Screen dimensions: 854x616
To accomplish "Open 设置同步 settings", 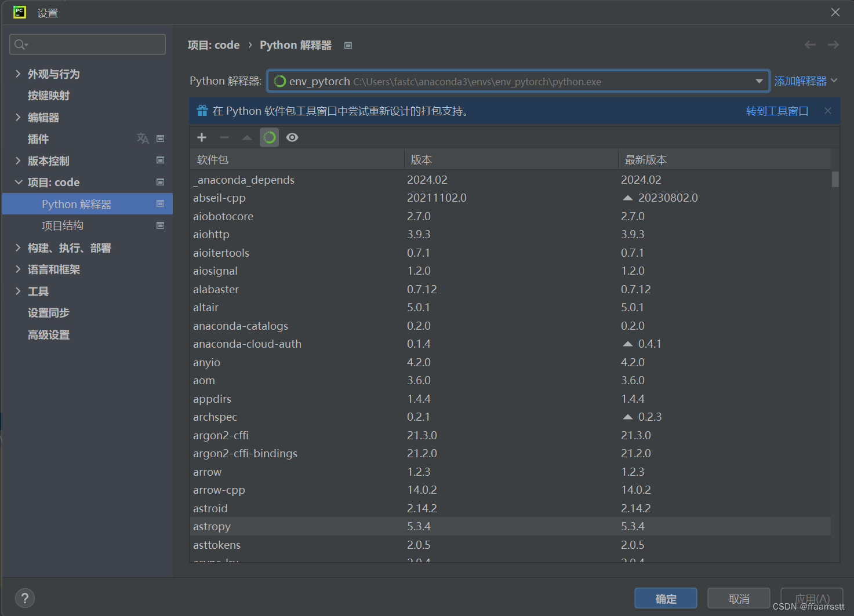I will click(49, 313).
